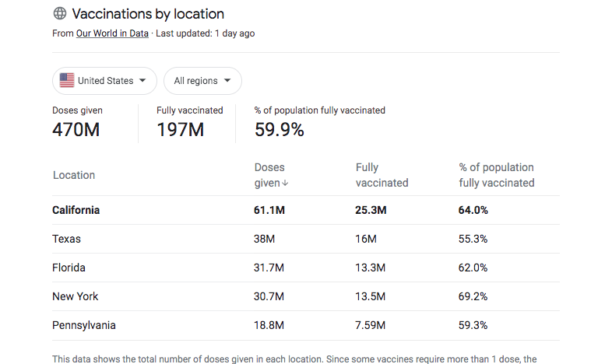This screenshot has width=605, height=364.
Task: Select the Pennsylvania row
Action: 306,325
